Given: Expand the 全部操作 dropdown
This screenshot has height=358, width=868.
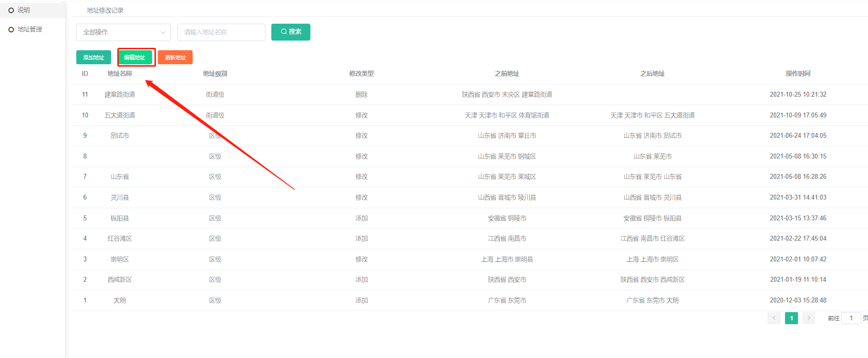Looking at the screenshot, I should pyautogui.click(x=124, y=32).
